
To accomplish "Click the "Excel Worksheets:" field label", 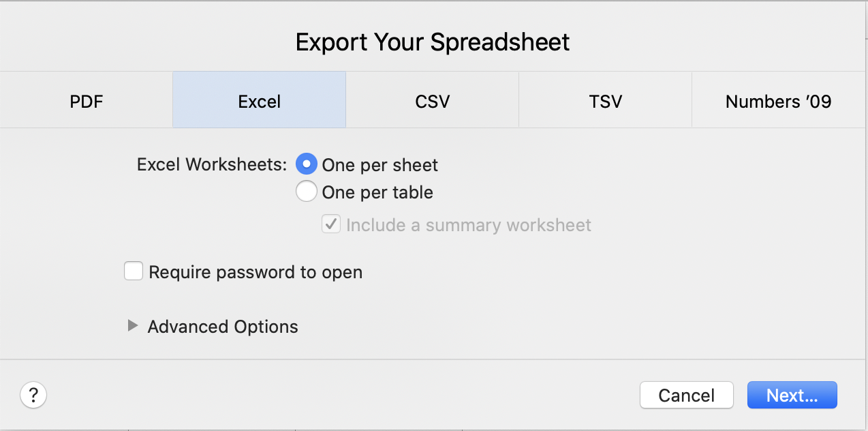I will 212,165.
